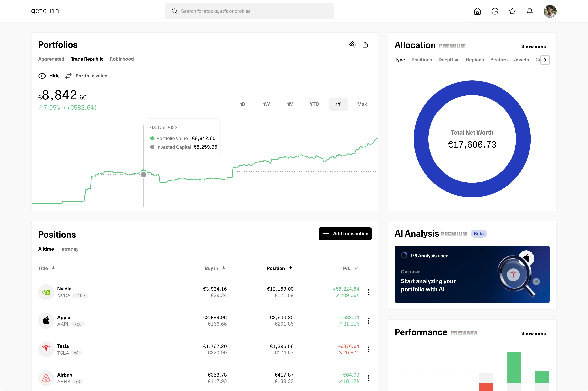Open the watchlist star icon

coord(512,11)
